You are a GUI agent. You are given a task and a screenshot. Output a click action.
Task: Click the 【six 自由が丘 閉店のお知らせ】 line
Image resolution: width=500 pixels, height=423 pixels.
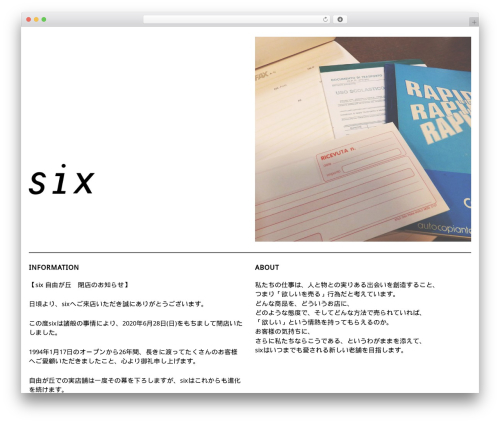[x=79, y=285]
